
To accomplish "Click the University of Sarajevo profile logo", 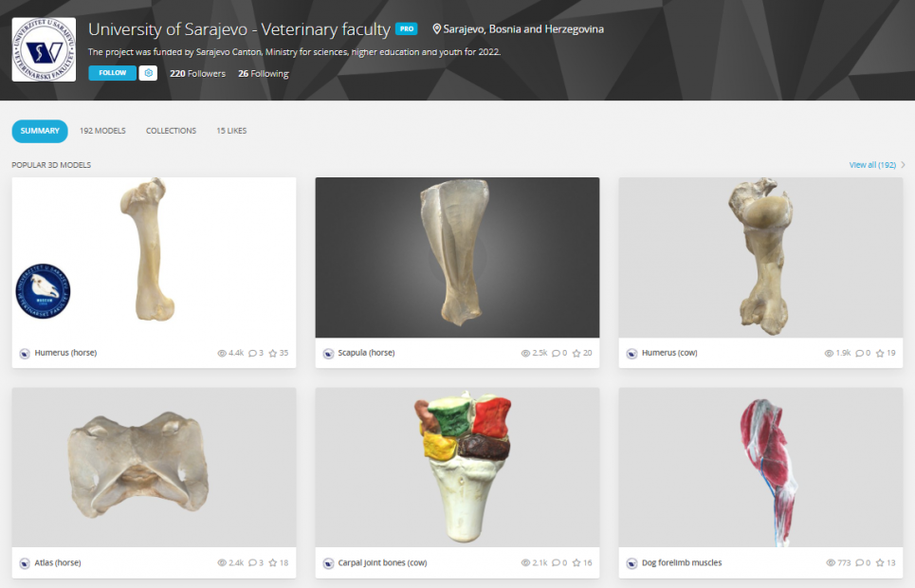I will [x=44, y=49].
